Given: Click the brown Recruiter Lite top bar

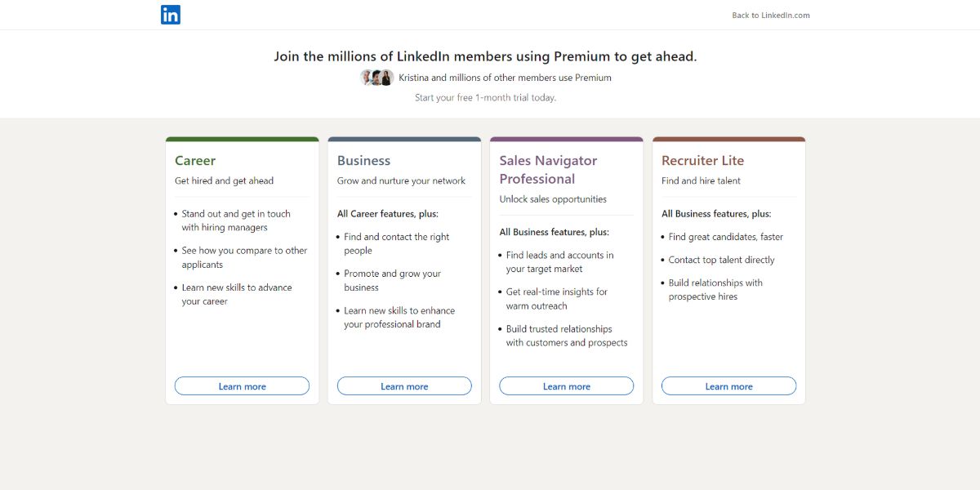Looking at the screenshot, I should [x=728, y=140].
